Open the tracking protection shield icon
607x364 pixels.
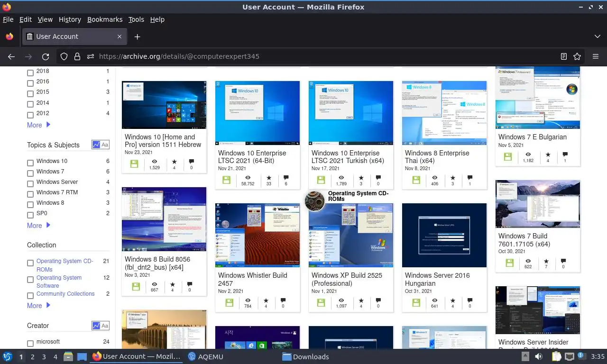click(x=64, y=56)
